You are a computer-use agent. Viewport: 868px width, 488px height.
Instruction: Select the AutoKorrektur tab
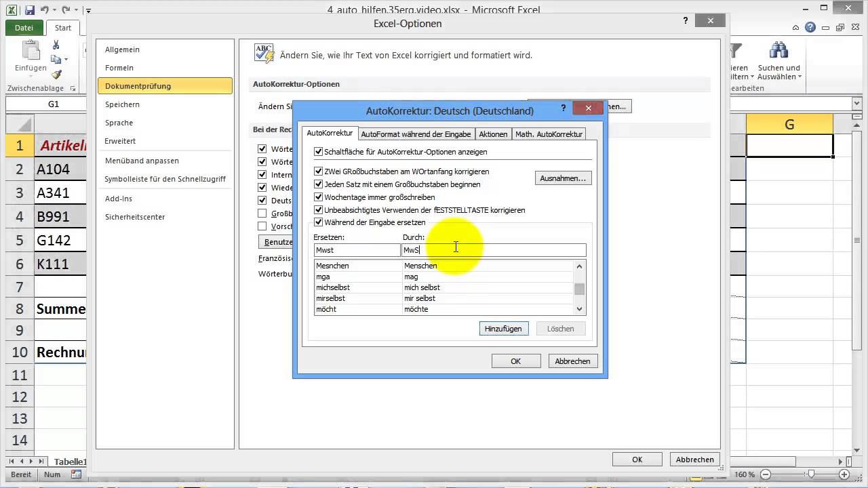[330, 133]
